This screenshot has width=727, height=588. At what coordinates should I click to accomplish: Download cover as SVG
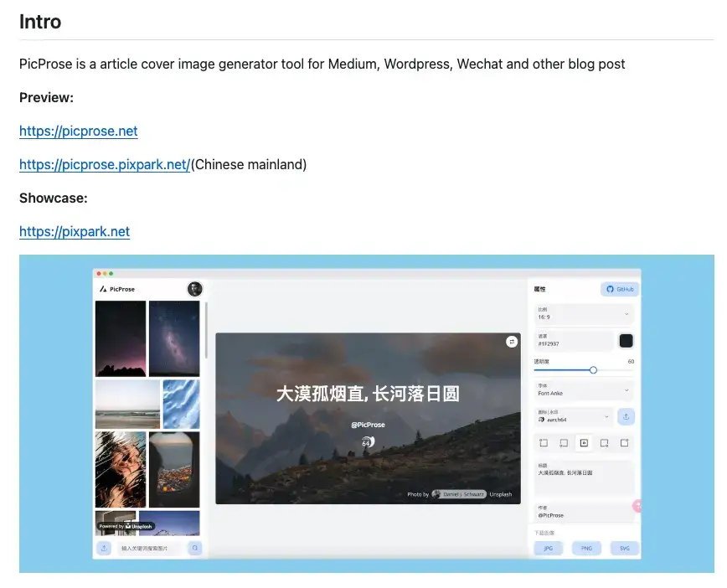tap(625, 548)
